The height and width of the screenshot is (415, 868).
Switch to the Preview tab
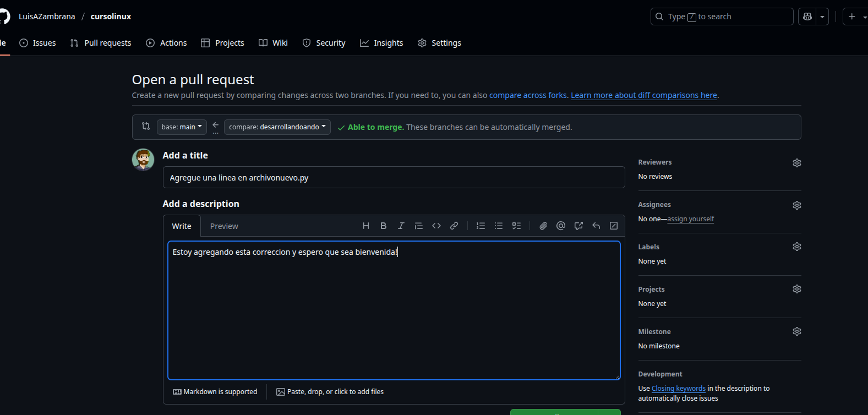[x=224, y=226]
